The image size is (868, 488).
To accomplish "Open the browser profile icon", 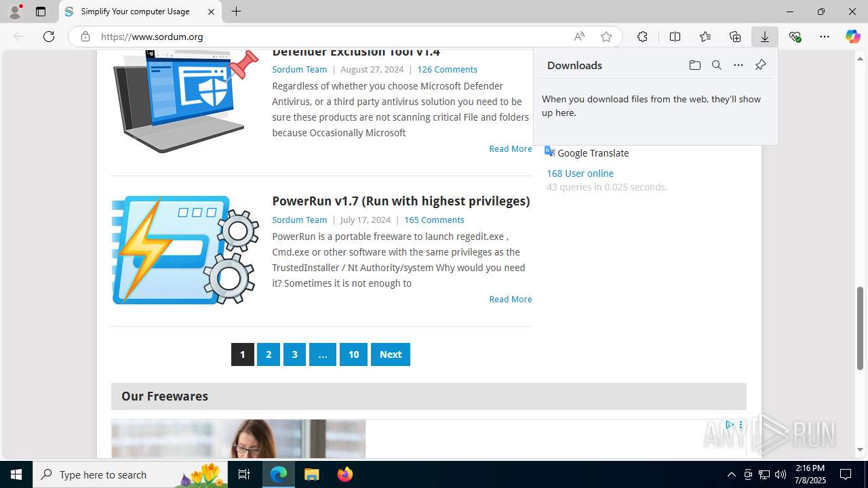I will tap(15, 12).
